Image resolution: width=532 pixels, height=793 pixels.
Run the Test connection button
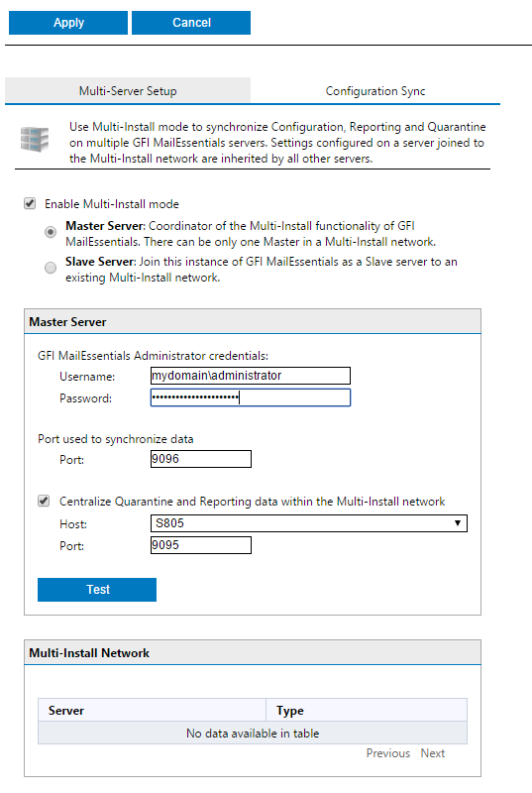click(97, 590)
